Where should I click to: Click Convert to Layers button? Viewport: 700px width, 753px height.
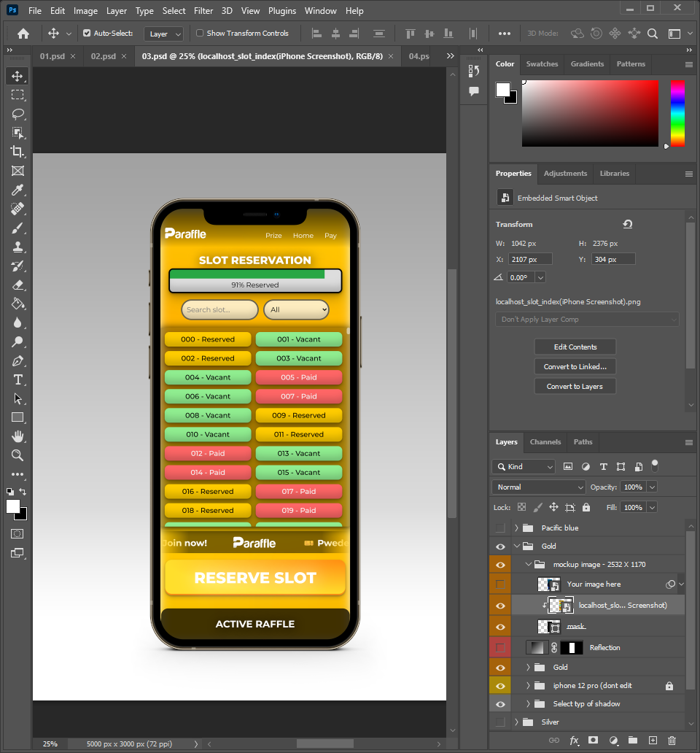[x=575, y=386]
